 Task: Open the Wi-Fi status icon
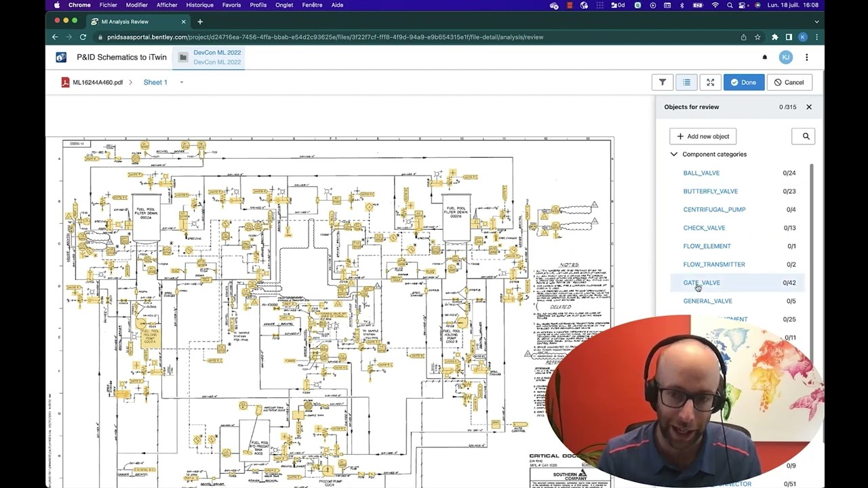pyautogui.click(x=715, y=5)
